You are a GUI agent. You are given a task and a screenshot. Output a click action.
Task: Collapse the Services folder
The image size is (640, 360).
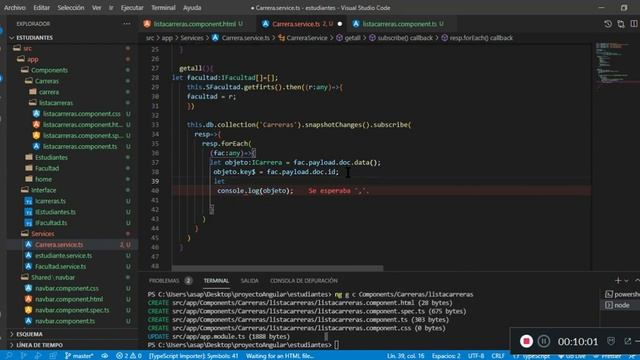pyautogui.click(x=43, y=233)
